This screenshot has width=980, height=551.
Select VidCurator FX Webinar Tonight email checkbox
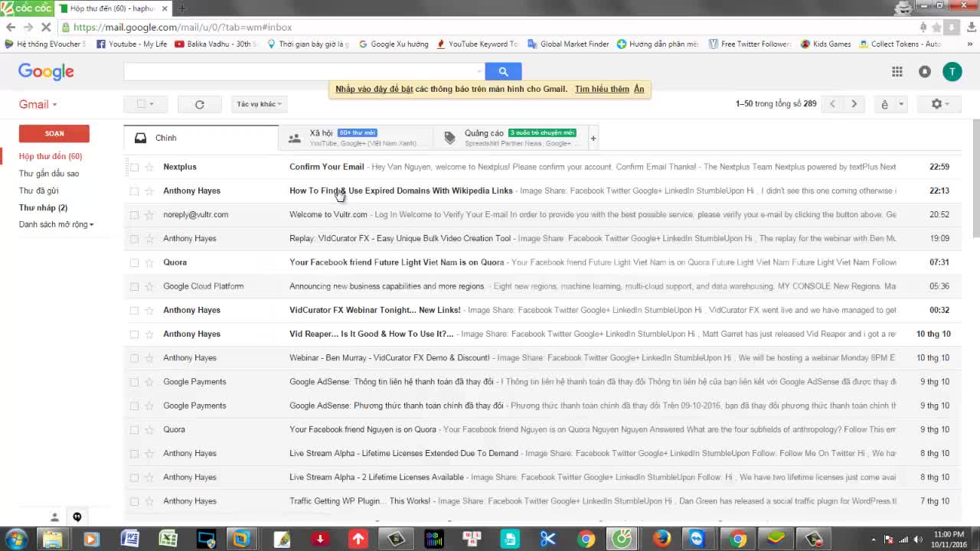pos(134,310)
